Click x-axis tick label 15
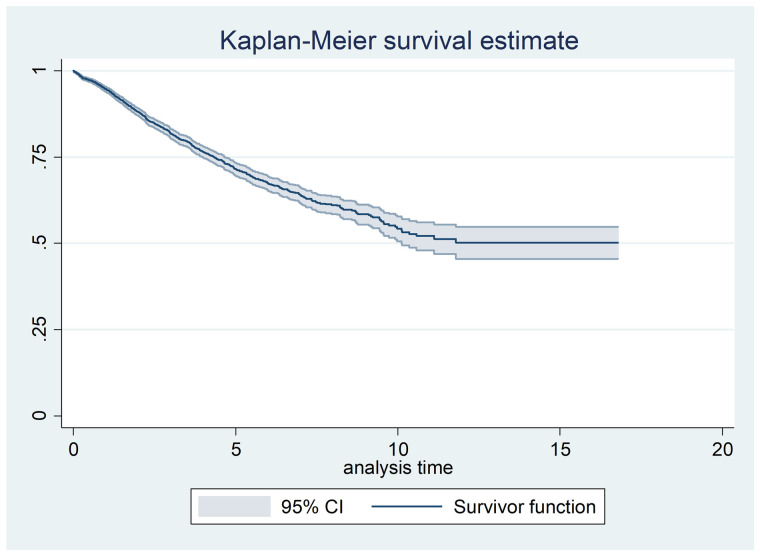 click(560, 450)
